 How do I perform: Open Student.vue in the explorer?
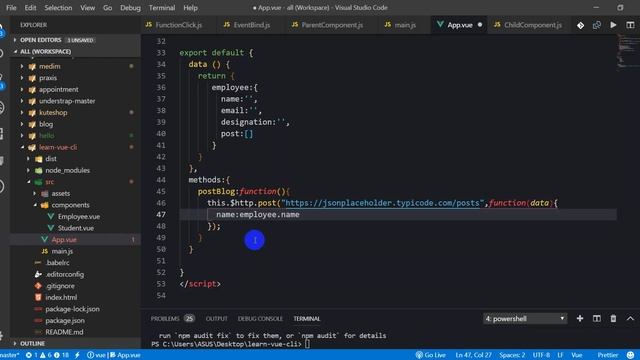tap(76, 228)
